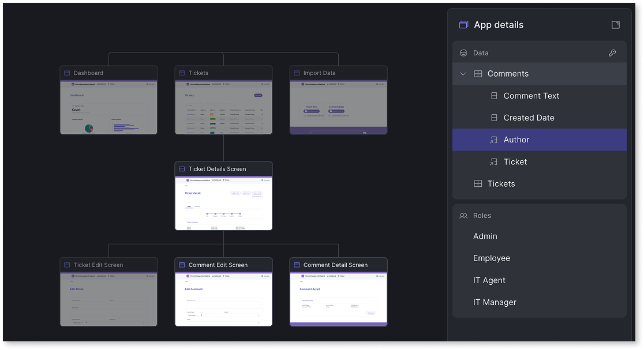Click the App details stacked-windows icon
The image size is (644, 350).
point(463,25)
